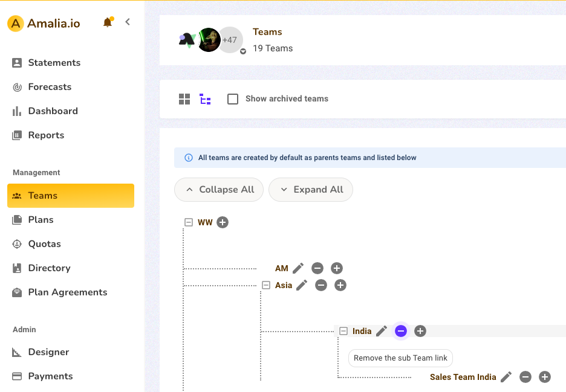566x392 pixels.
Task: Click the +47 members avatar
Action: point(230,40)
